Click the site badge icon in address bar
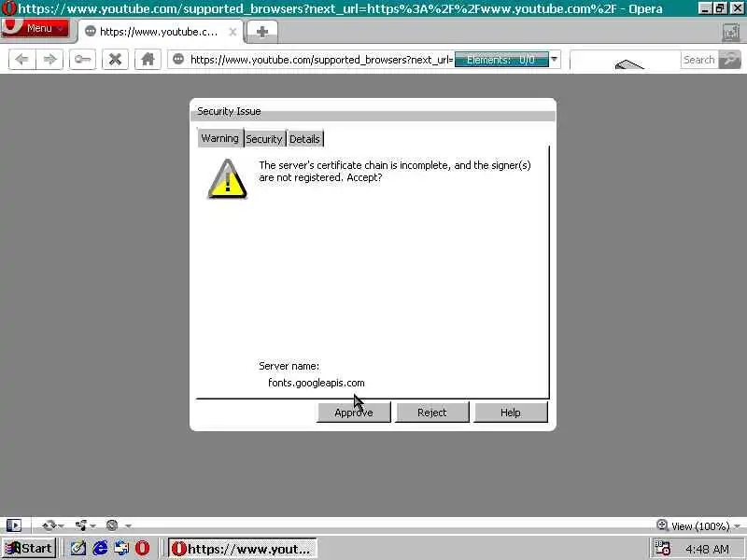 (x=178, y=60)
